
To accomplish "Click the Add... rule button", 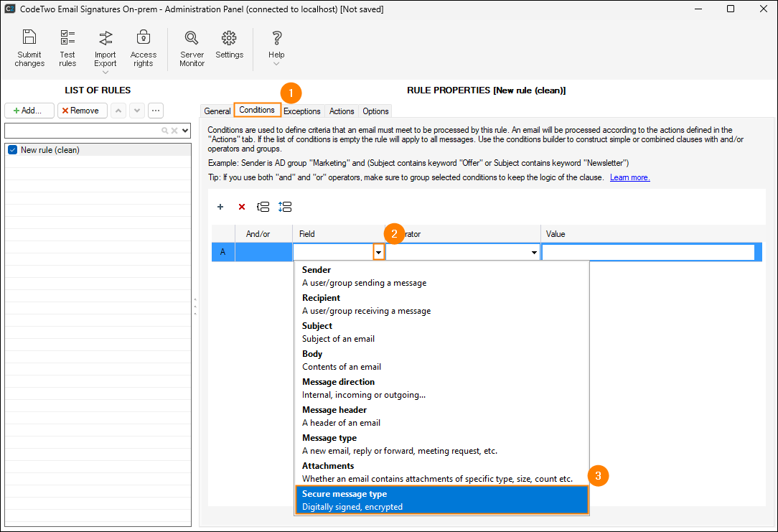I will 29,111.
